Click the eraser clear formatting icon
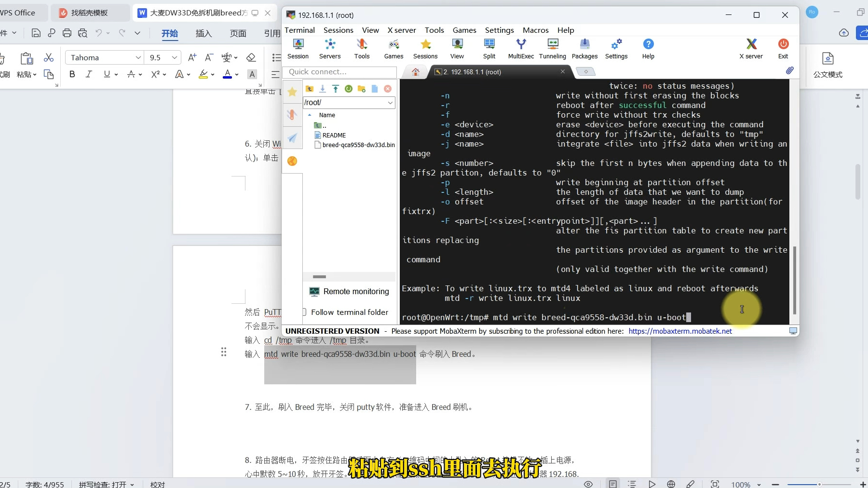This screenshot has height=488, width=868. pyautogui.click(x=251, y=57)
